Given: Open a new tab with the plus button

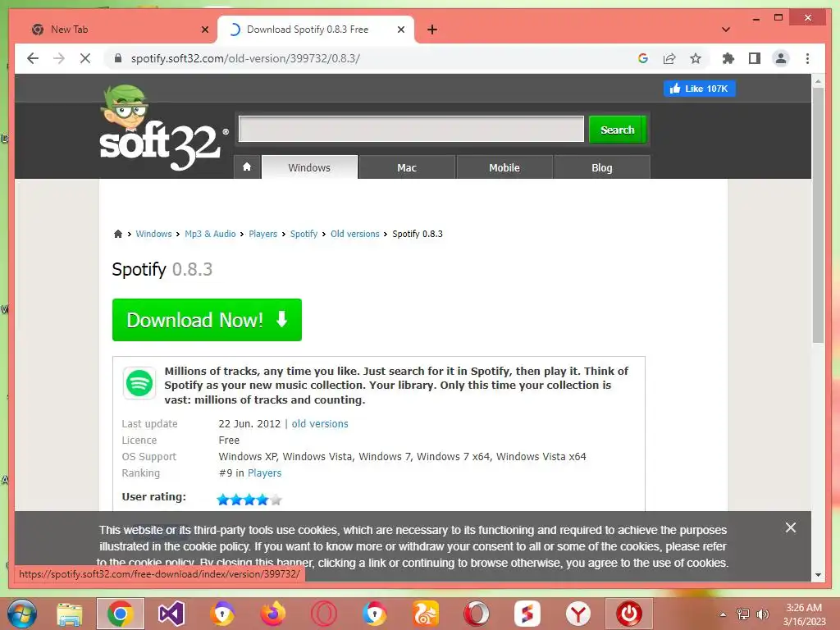Looking at the screenshot, I should [432, 30].
